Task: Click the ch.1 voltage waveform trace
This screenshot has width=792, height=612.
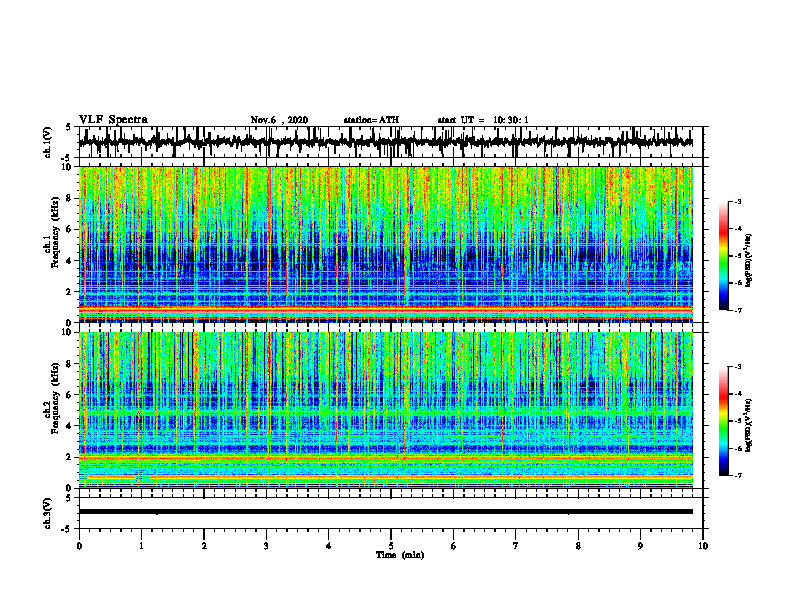Action: [386, 142]
